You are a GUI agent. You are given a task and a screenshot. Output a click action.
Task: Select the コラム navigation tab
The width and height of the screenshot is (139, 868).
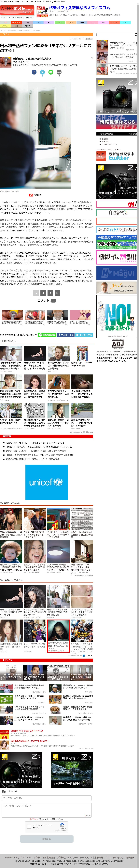[92, 22]
